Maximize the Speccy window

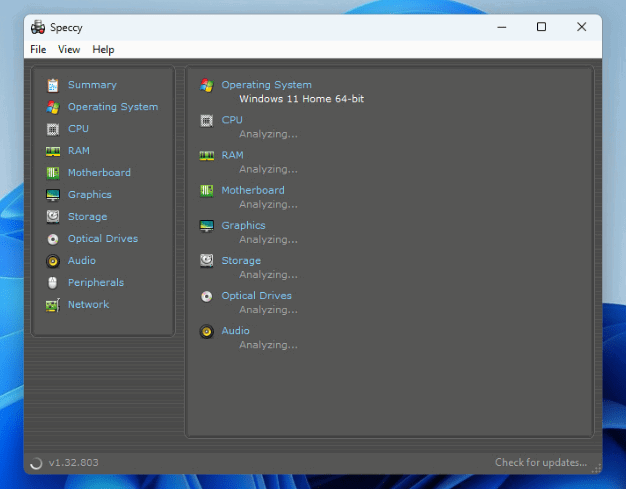click(541, 27)
